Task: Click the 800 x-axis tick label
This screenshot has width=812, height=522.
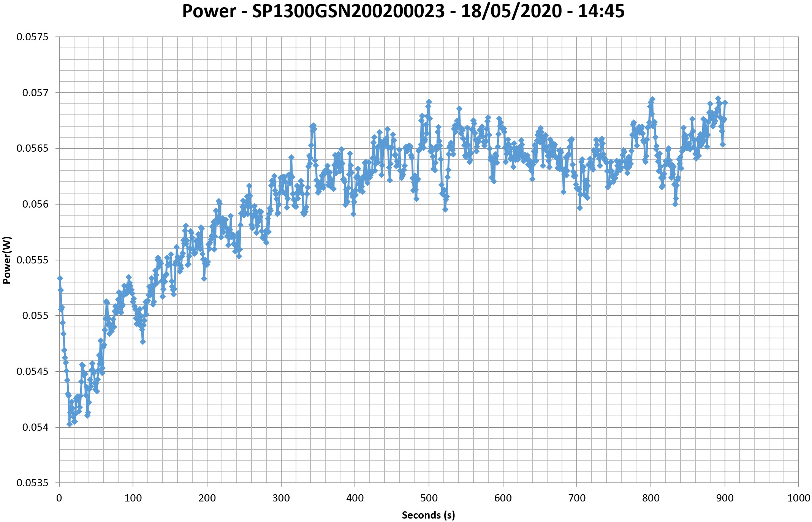Action: pyautogui.click(x=651, y=498)
